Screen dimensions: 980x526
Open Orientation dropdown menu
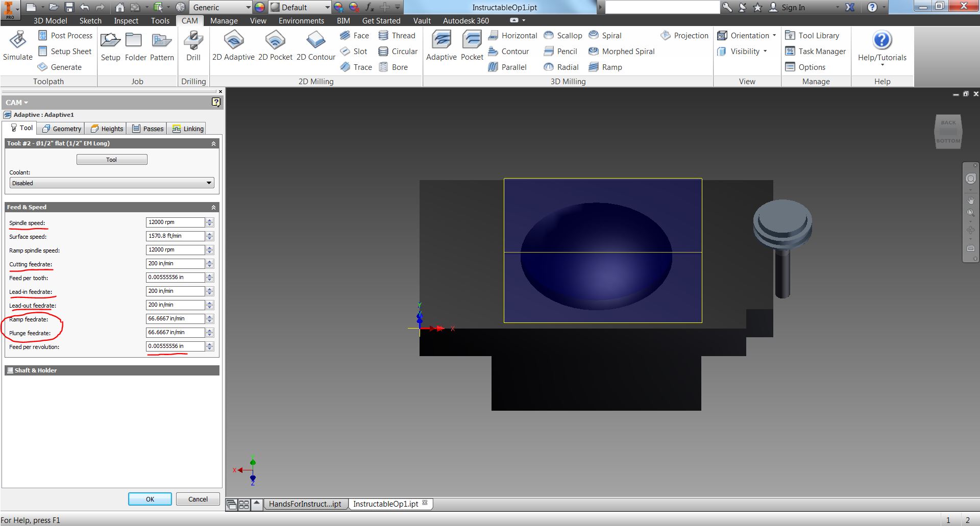coord(747,36)
